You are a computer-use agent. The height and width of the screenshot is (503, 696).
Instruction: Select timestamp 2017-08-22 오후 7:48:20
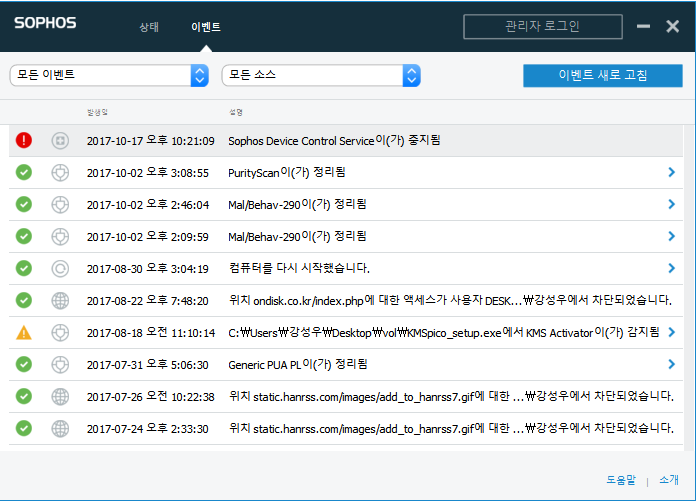pos(147,301)
